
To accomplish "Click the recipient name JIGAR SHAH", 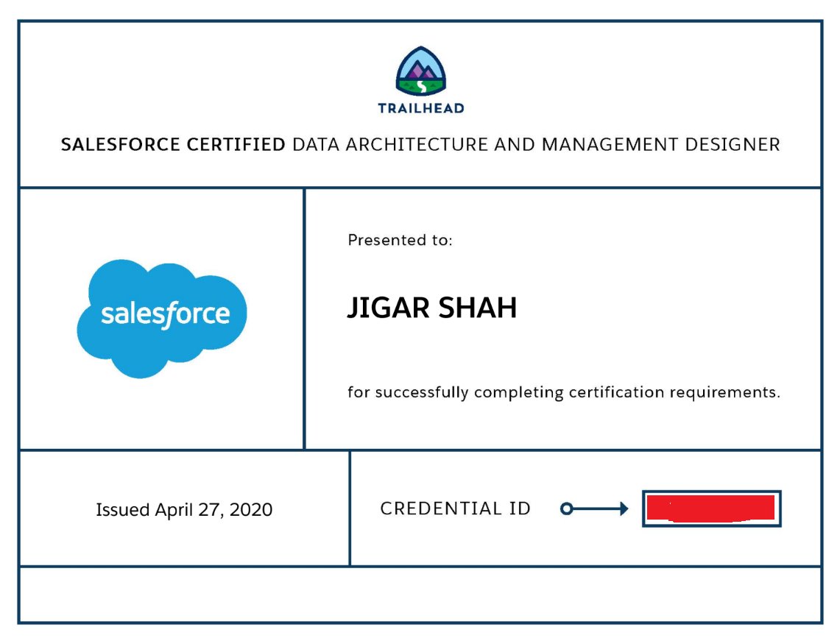I will 432,308.
